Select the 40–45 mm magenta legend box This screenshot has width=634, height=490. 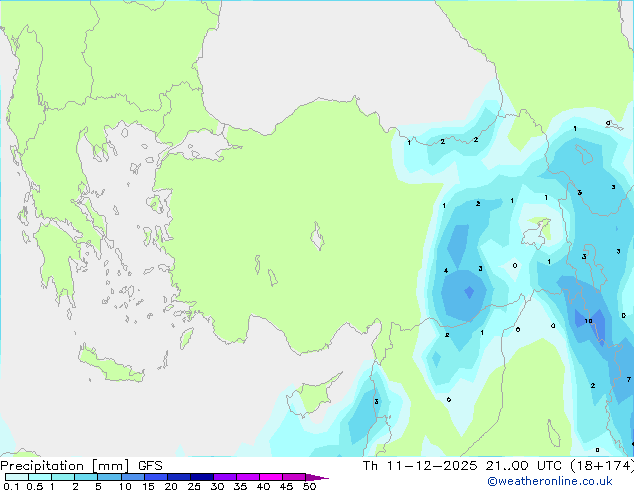(x=271, y=477)
